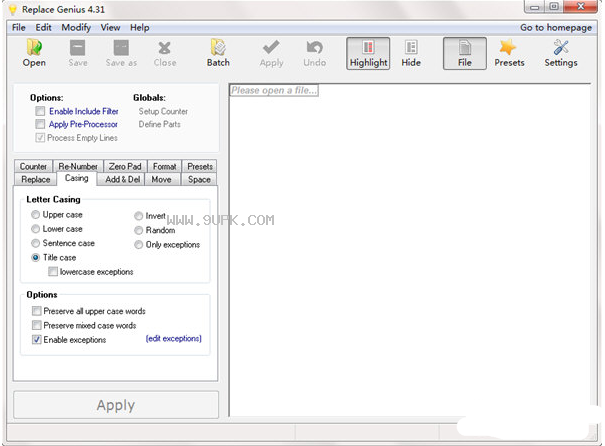Open Settings from the toolbar

click(x=561, y=53)
